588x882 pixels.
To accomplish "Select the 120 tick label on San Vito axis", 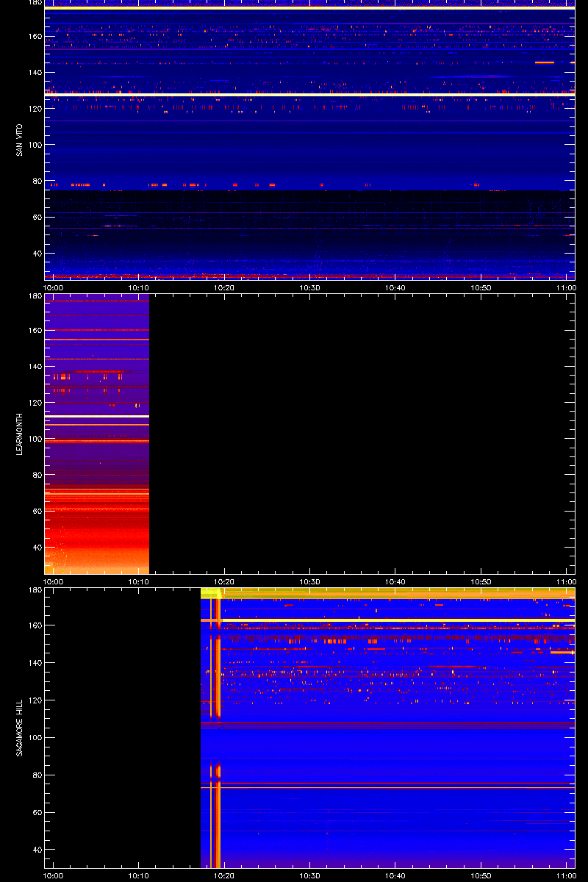I will click(x=35, y=108).
